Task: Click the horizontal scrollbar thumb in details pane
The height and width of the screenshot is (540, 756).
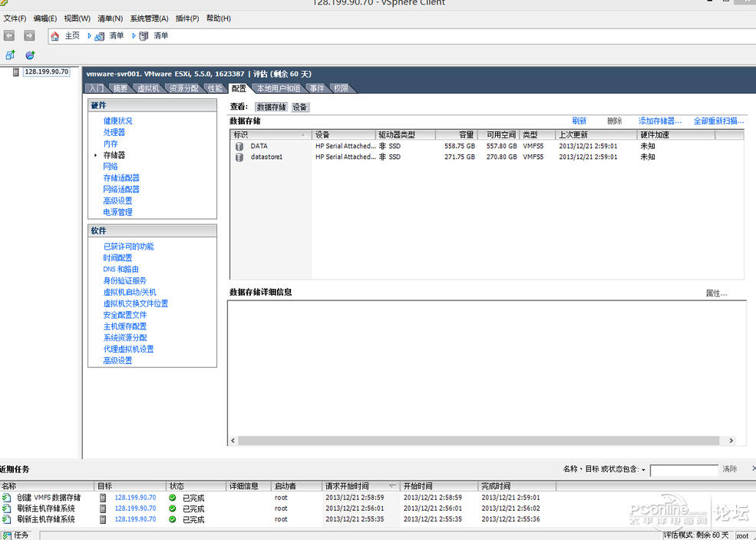Action: [x=479, y=441]
